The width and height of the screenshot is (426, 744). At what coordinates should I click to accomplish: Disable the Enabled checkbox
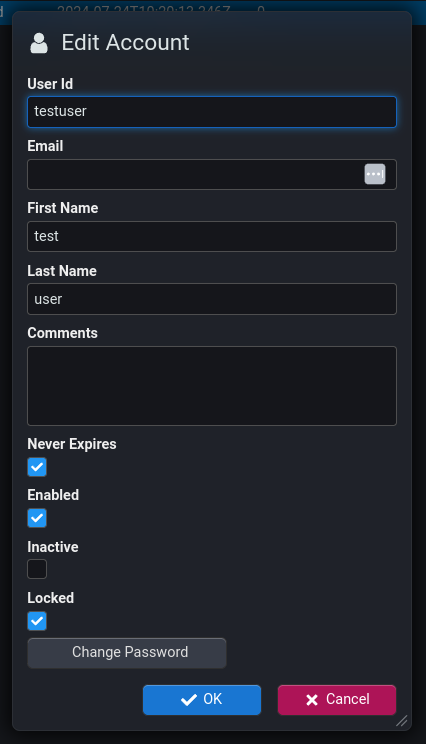click(37, 518)
